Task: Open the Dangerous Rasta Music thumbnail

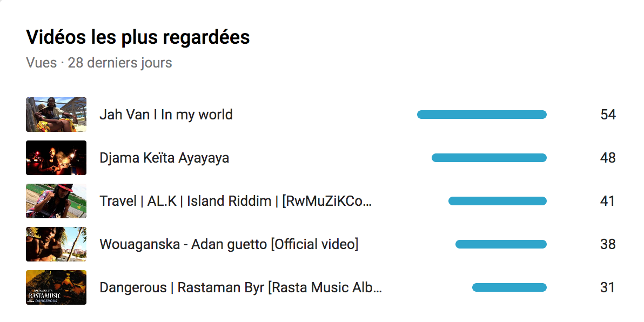Action: [56, 287]
